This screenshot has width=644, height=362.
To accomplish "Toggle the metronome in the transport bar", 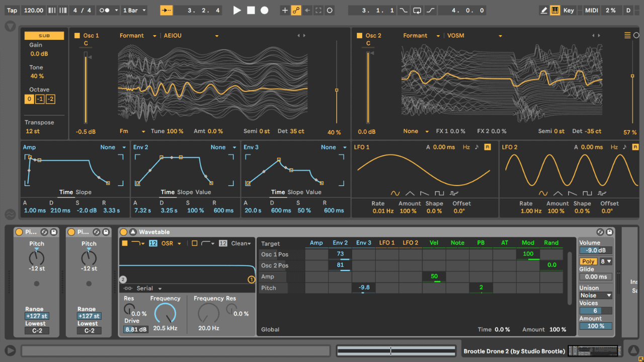I will click(52, 10).
